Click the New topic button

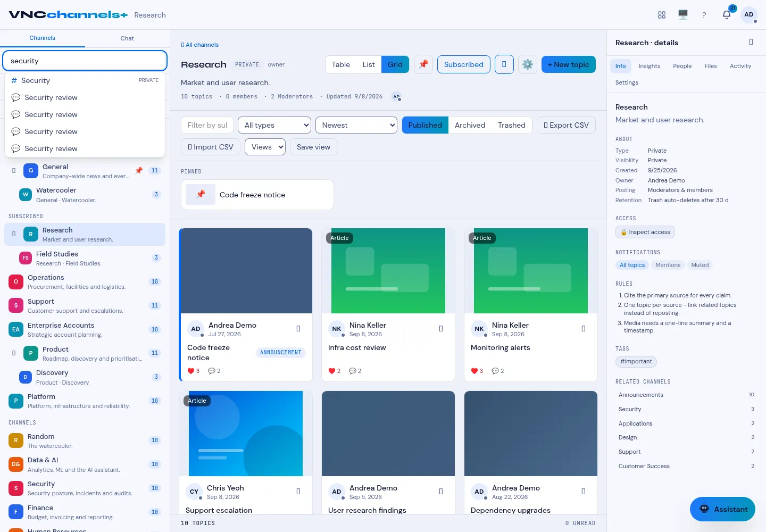click(569, 64)
